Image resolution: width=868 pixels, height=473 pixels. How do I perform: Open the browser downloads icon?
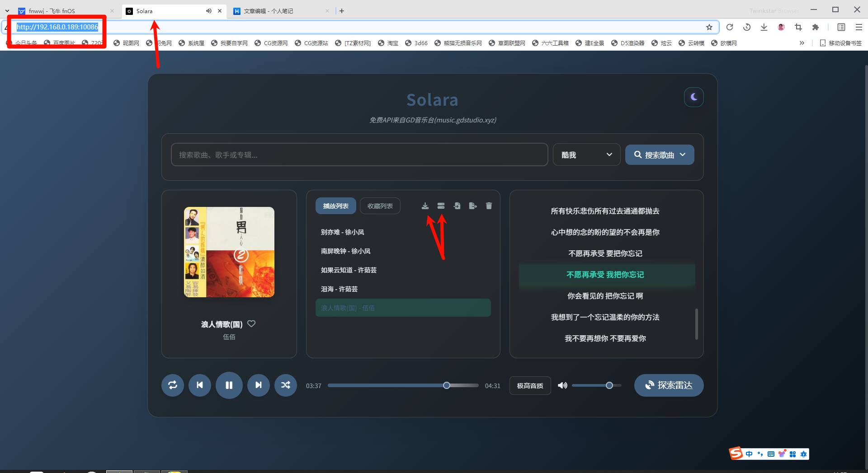click(764, 27)
